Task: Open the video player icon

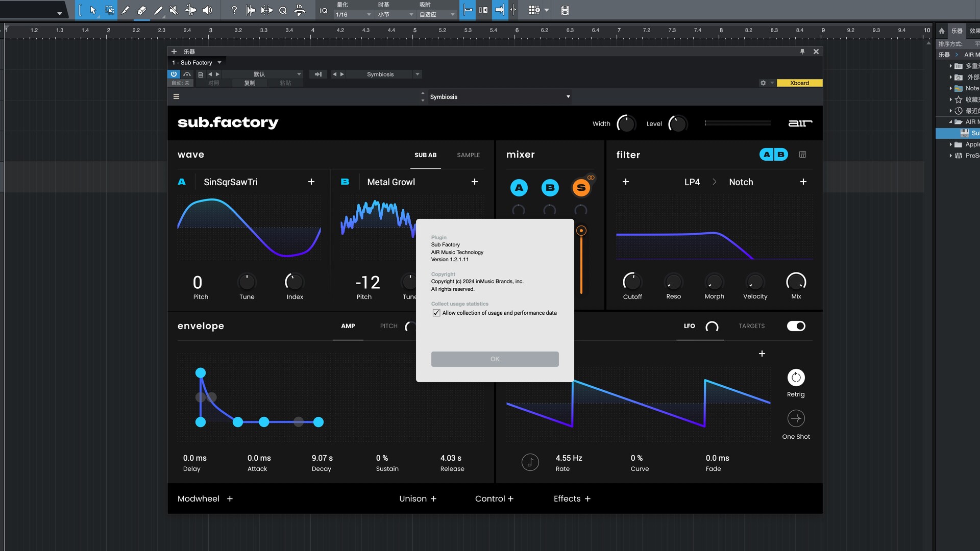Action: point(565,10)
